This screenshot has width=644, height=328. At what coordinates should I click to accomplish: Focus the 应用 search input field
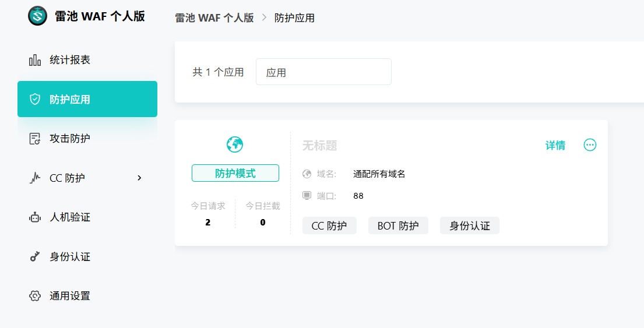coord(323,72)
